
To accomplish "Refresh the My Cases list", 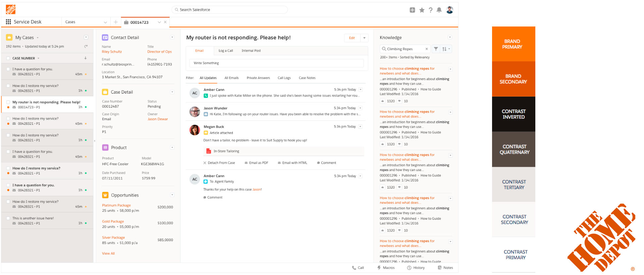I will [86, 46].
